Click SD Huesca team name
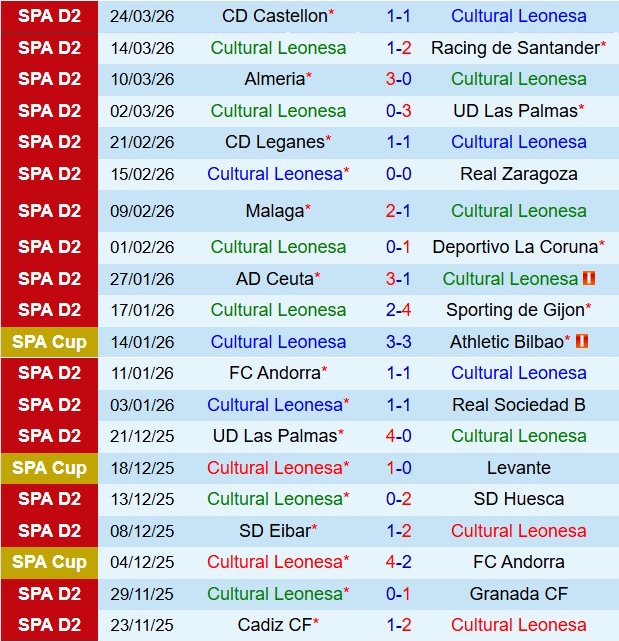This screenshot has height=641, width=619. (518, 499)
